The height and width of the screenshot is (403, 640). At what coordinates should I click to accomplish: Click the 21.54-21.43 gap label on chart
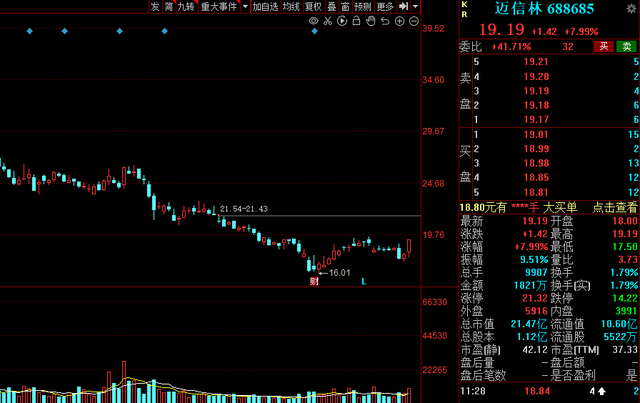244,209
